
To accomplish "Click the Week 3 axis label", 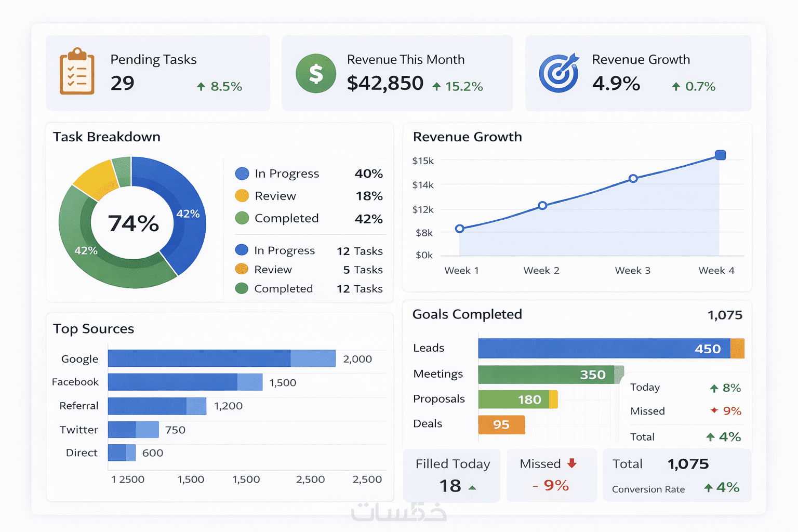I will [633, 270].
